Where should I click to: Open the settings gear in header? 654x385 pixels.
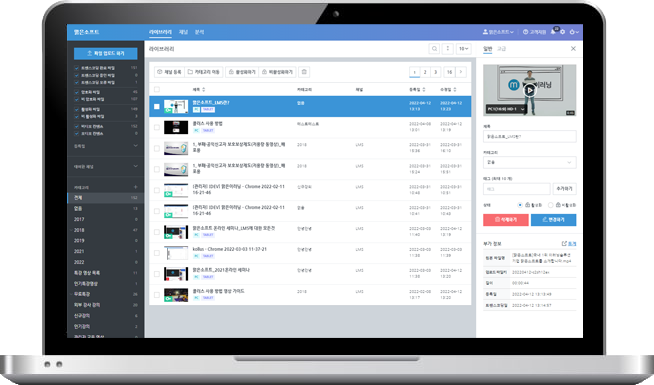tap(562, 32)
